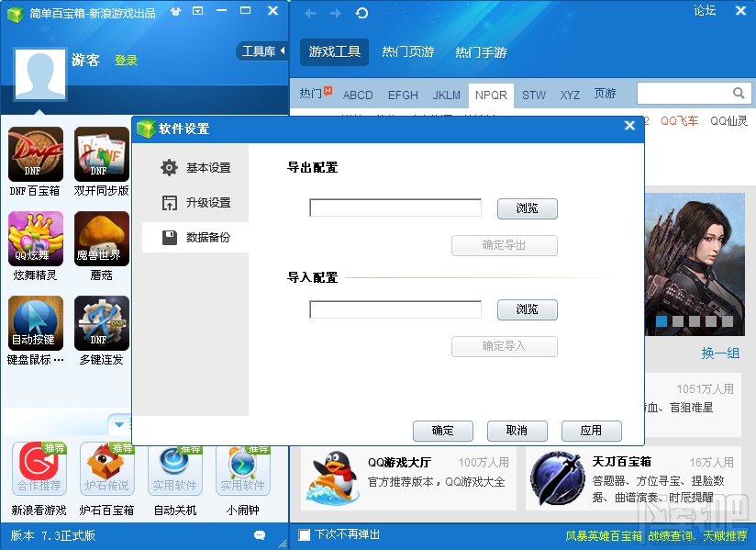The width and height of the screenshot is (756, 550).
Task: Click the search magnifier in the game page
Action: click(x=739, y=93)
